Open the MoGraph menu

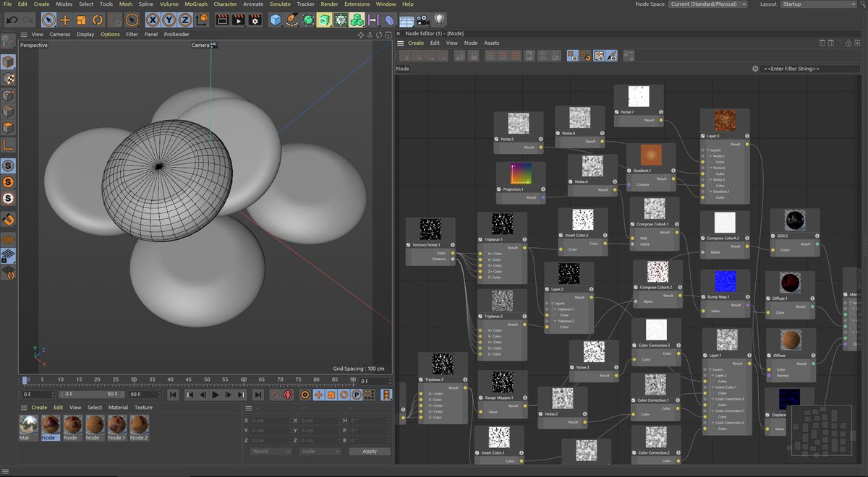click(x=195, y=4)
